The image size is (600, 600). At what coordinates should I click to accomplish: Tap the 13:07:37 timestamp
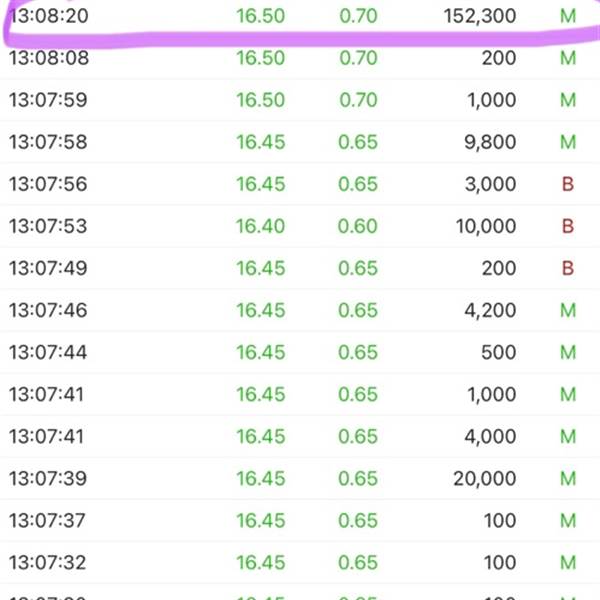point(47,520)
